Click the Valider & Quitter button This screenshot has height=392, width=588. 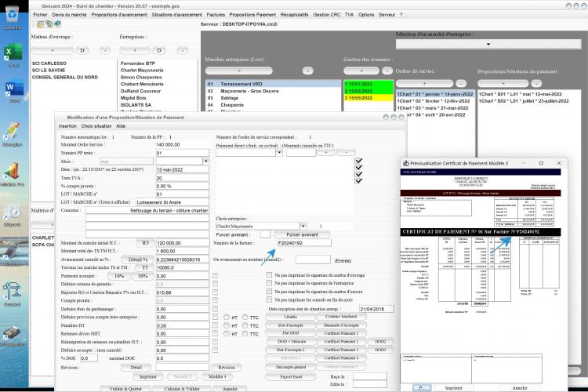click(x=125, y=389)
